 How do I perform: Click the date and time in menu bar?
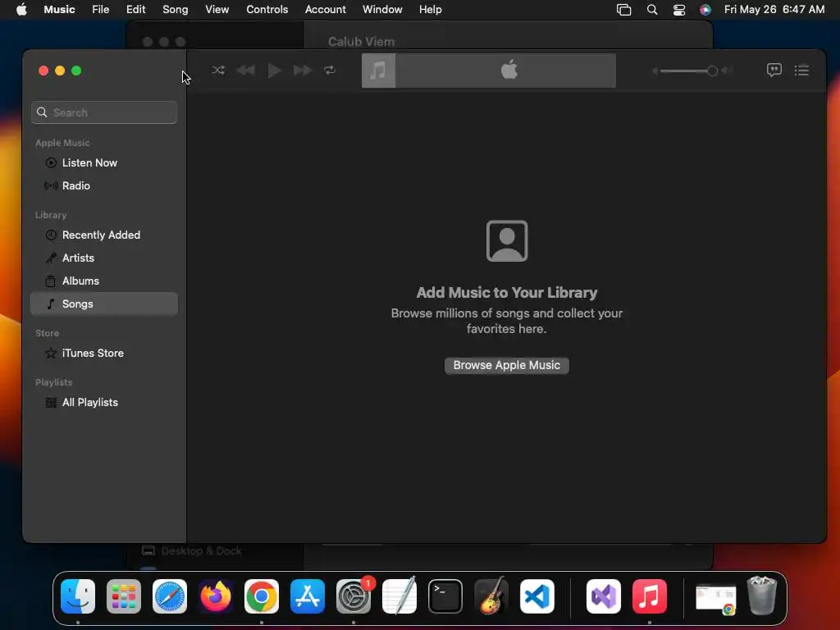[x=774, y=10]
